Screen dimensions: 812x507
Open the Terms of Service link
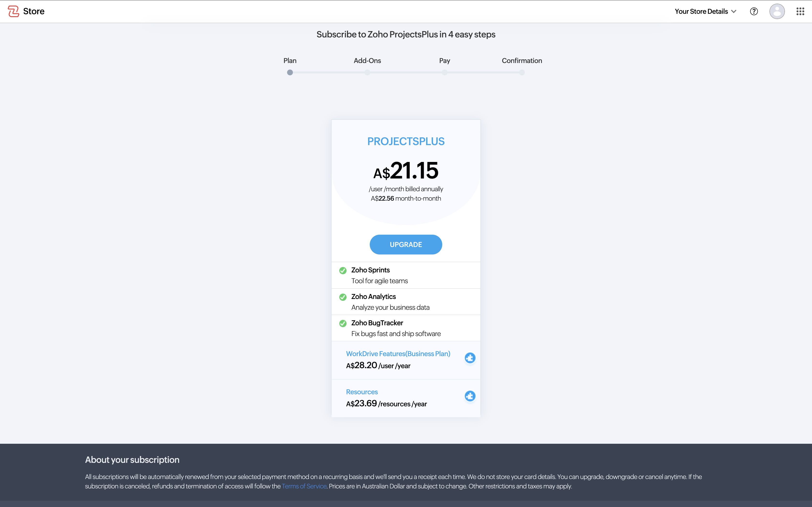click(x=304, y=486)
